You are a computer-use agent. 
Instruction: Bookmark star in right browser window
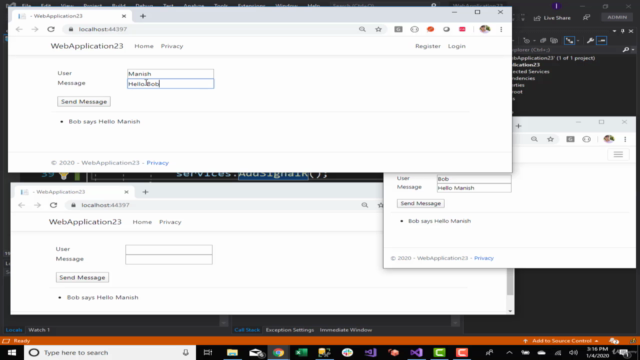(x=550, y=139)
